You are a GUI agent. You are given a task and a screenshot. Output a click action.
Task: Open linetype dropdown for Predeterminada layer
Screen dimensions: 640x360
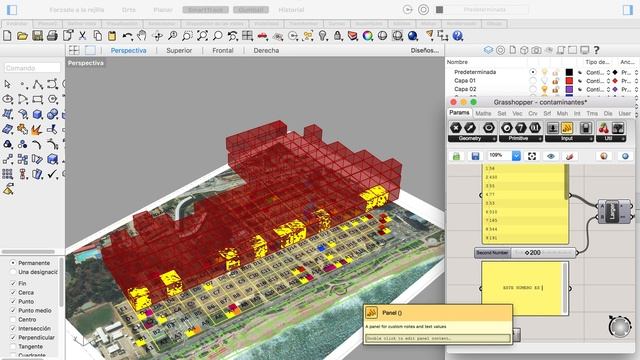[x=608, y=72]
